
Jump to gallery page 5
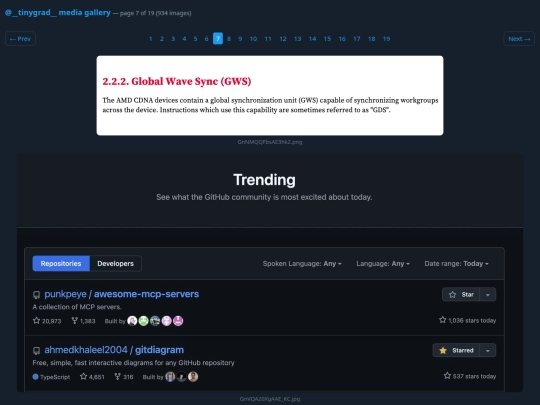pos(195,39)
